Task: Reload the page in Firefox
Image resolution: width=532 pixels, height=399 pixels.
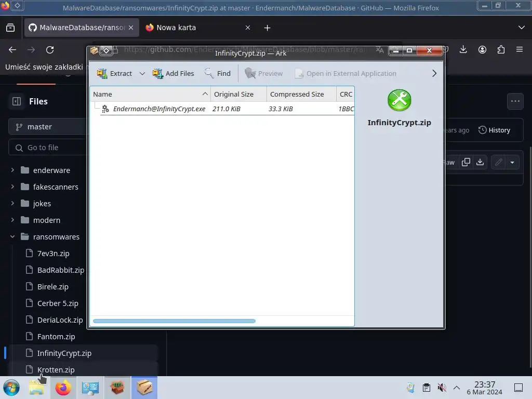Action: [x=50, y=50]
